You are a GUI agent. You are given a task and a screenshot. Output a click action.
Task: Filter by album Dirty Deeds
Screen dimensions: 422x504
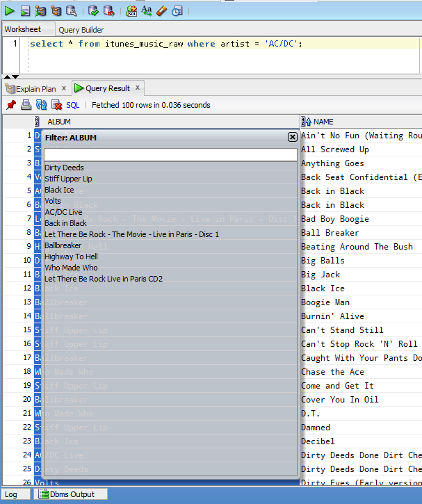click(x=64, y=168)
